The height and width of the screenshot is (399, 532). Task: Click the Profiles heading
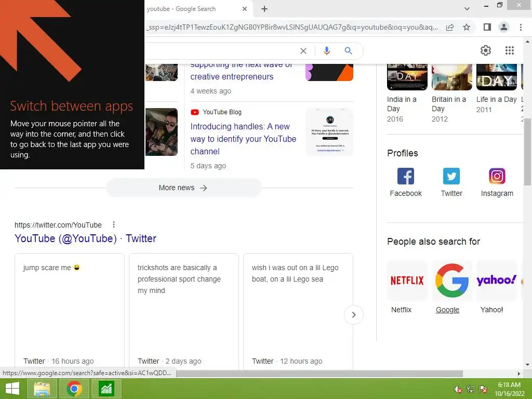403,153
